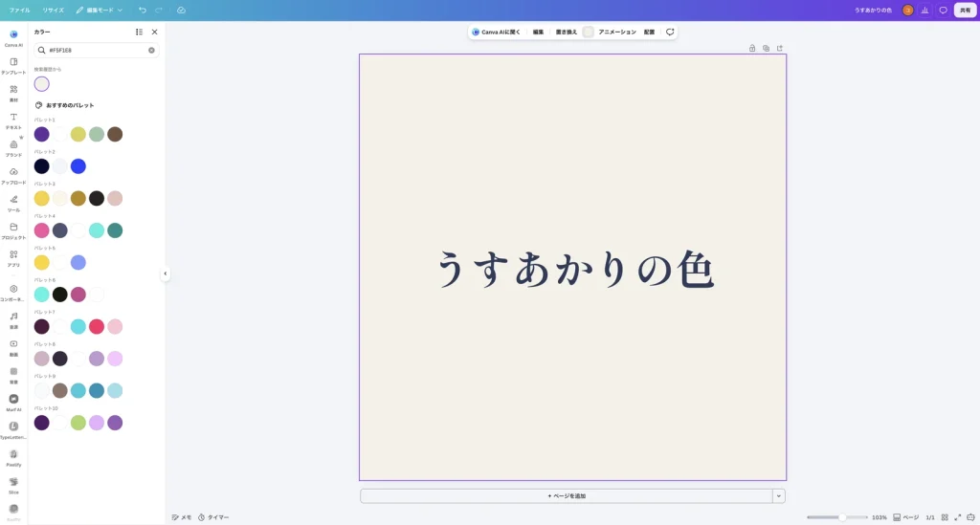980x525 pixels.
Task: Adjust the zoom slider handle
Action: coord(842,517)
